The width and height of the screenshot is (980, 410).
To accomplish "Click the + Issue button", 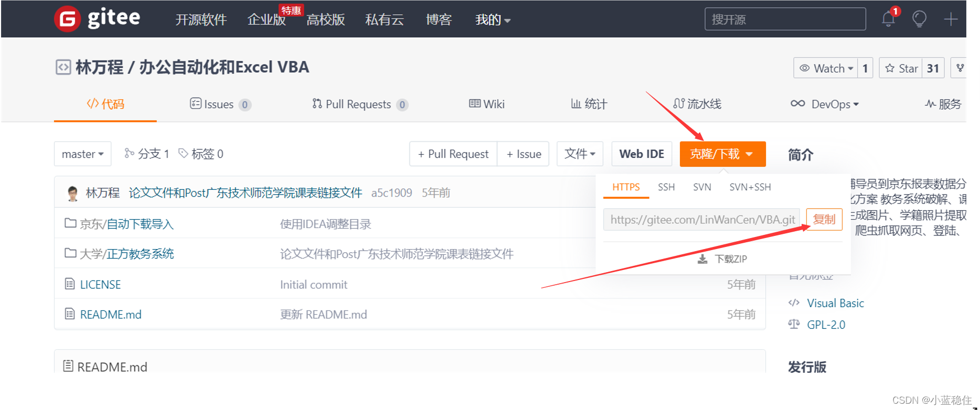I will [x=524, y=154].
